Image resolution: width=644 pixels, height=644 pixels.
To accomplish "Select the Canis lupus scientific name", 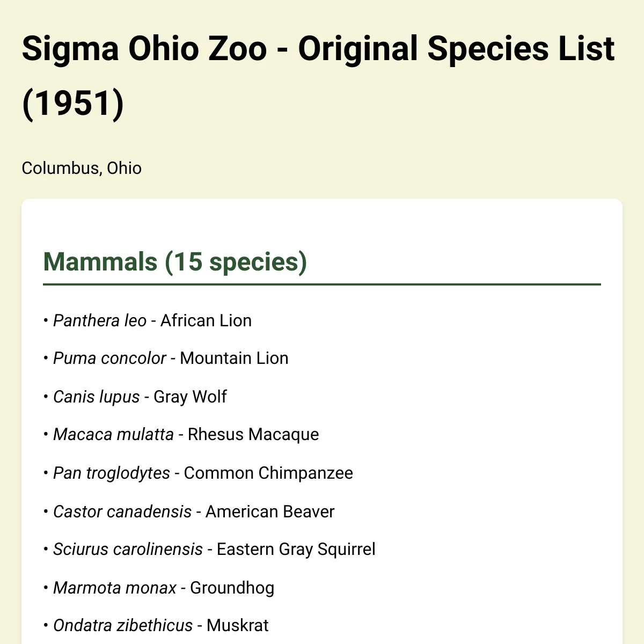I will pos(97,397).
